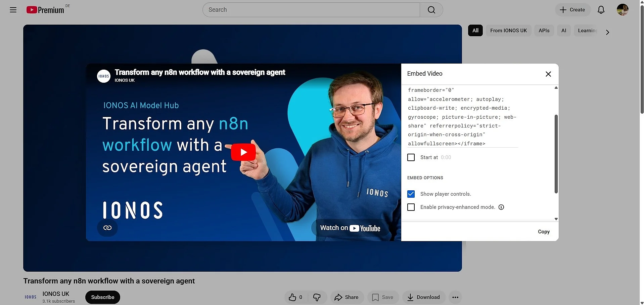Enable privacy-enhanced mode checkbox
The image size is (644, 305).
411,207
